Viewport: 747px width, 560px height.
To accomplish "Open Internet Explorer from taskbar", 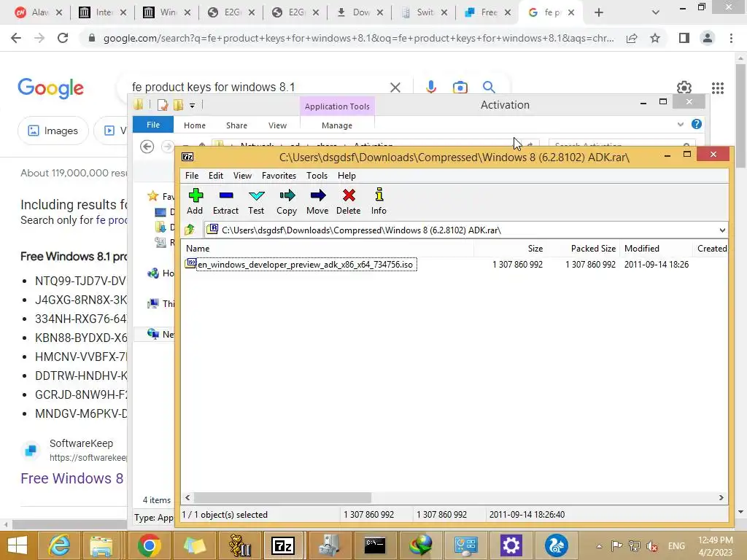I will click(58, 545).
